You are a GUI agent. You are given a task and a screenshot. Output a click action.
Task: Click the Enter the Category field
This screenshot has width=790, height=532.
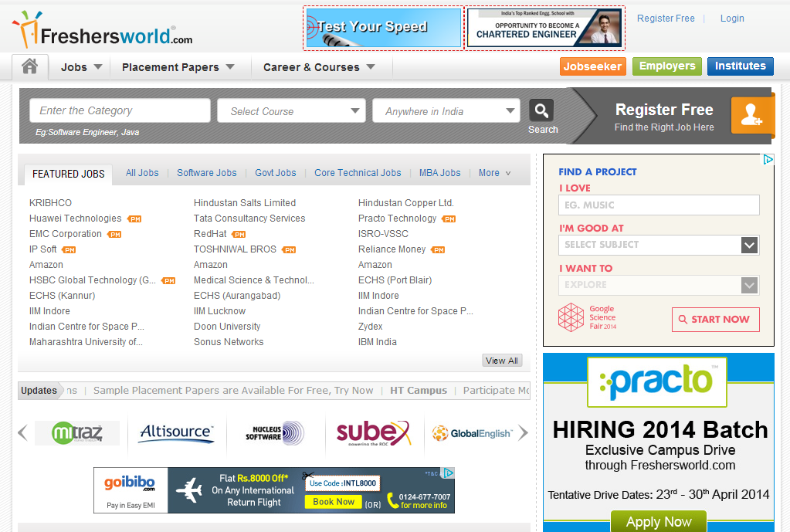coord(120,110)
